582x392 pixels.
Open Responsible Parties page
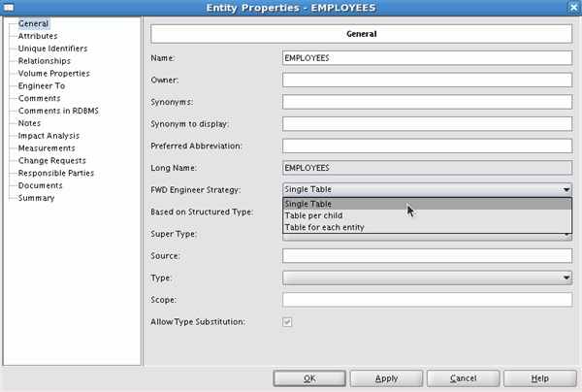[56, 173]
